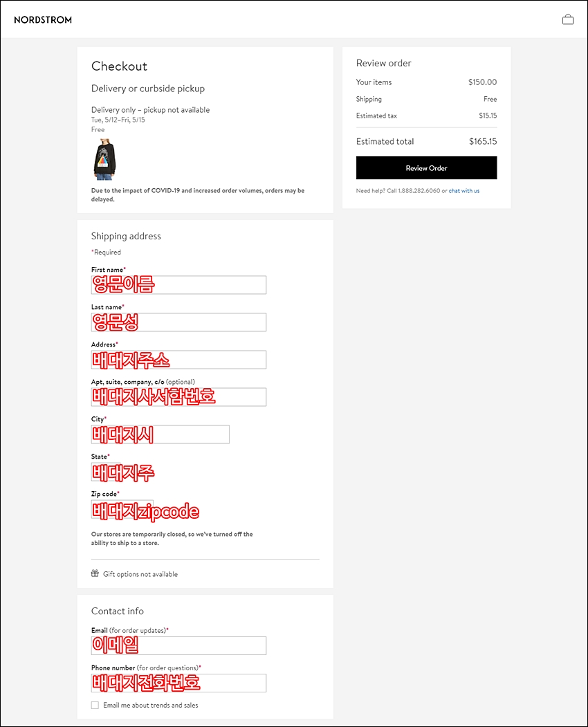Image resolution: width=588 pixels, height=727 pixels.
Task: Open the shopping bag icon
Action: [x=568, y=19]
